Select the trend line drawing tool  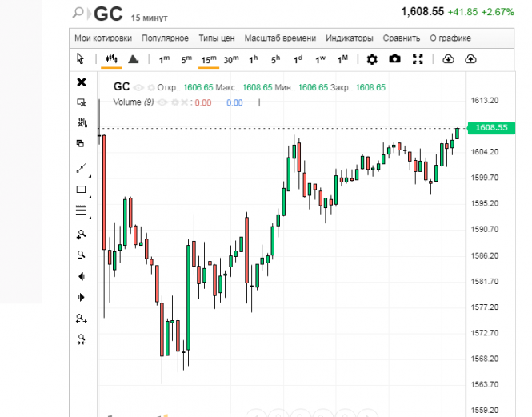click(x=81, y=168)
